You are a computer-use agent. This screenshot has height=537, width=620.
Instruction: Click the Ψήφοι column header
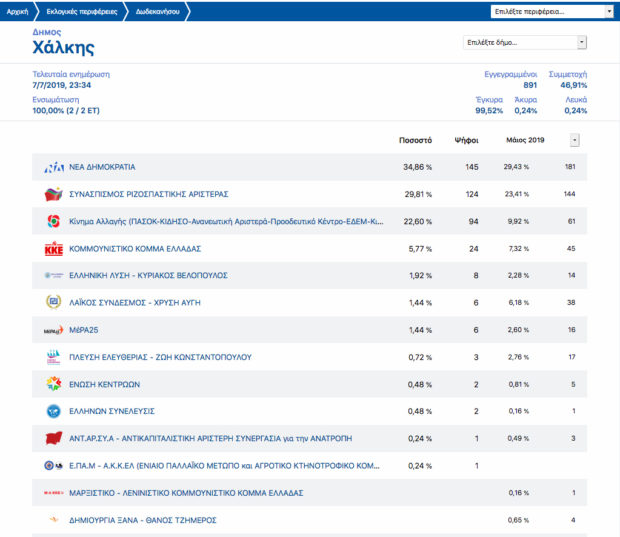click(466, 140)
